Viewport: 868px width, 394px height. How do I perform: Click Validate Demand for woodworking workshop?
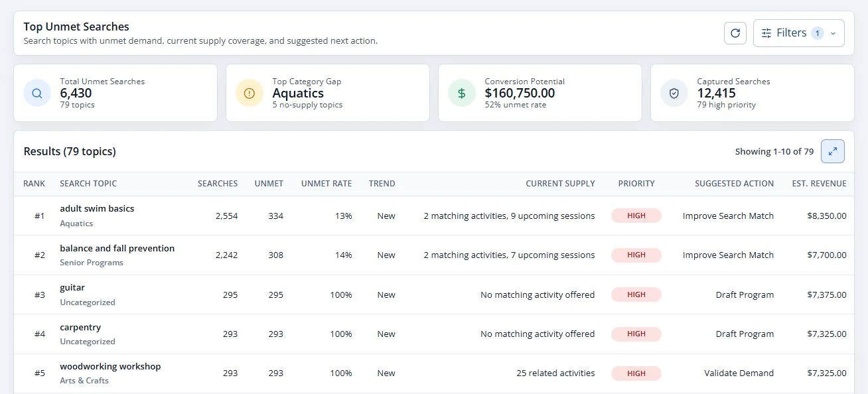tap(739, 373)
